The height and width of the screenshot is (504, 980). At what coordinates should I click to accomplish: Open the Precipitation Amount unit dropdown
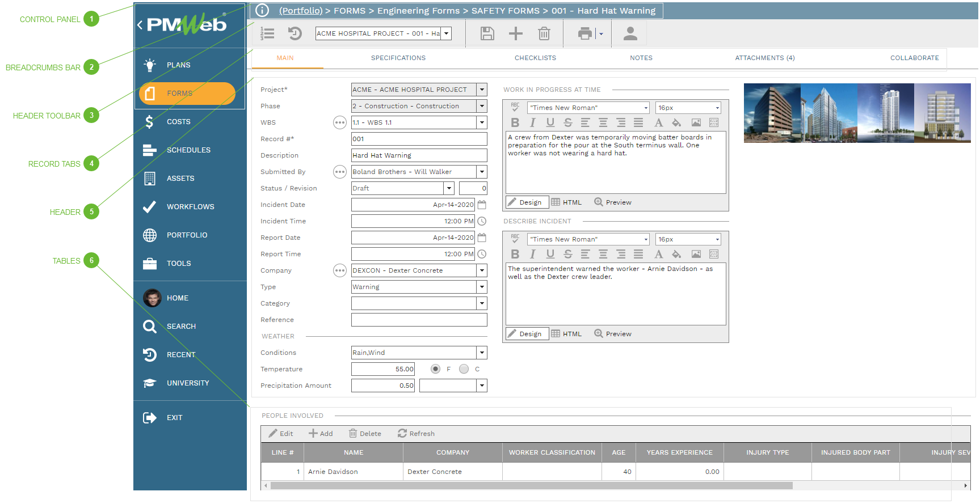pos(482,386)
